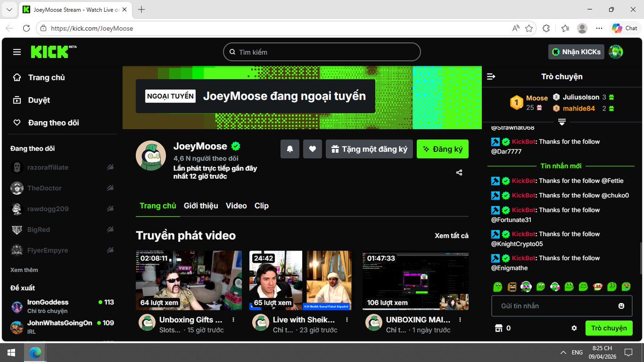
Task: Switch to Video tab
Action: (x=236, y=206)
